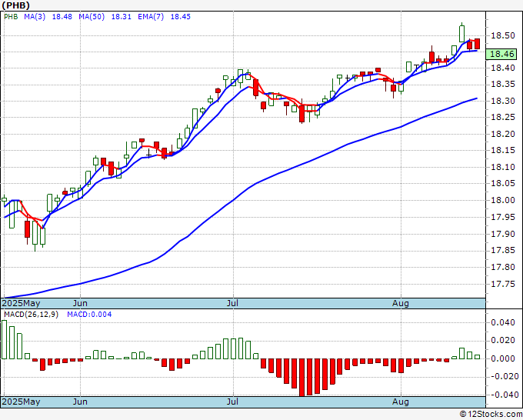This screenshot has width=523, height=420.
Task: Click the 18.05 price axis label
Action: tap(503, 184)
